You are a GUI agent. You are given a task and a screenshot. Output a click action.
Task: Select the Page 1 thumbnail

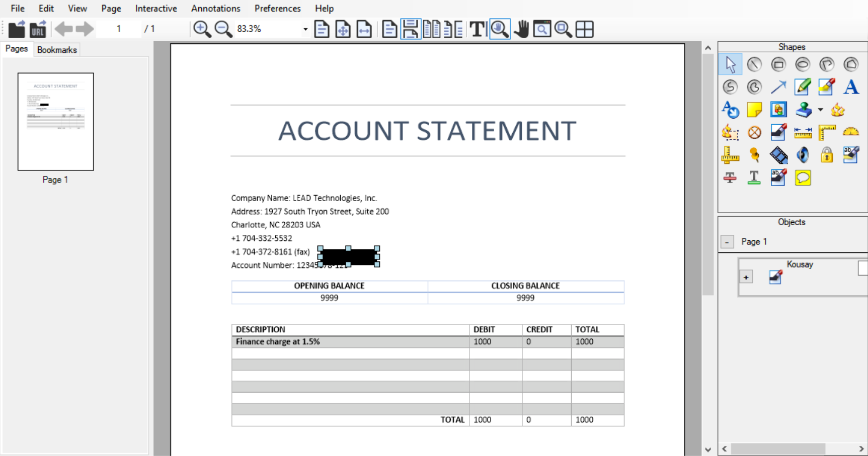55,121
